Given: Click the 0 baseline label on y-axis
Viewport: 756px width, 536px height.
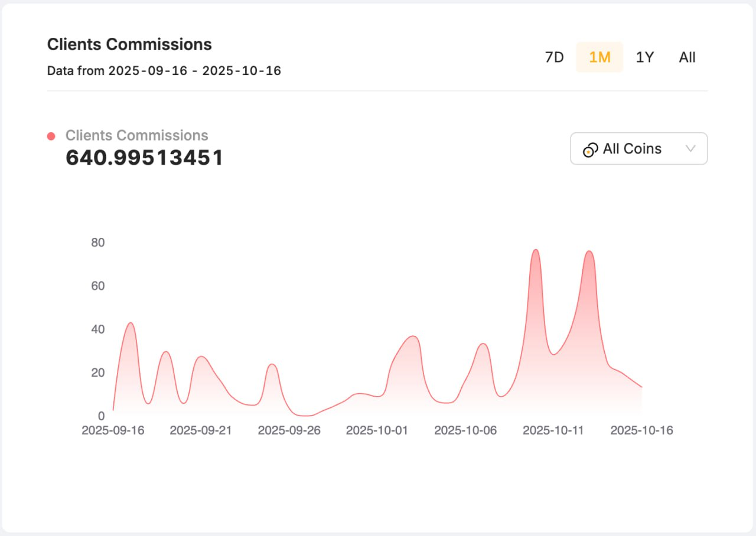Looking at the screenshot, I should tap(101, 413).
